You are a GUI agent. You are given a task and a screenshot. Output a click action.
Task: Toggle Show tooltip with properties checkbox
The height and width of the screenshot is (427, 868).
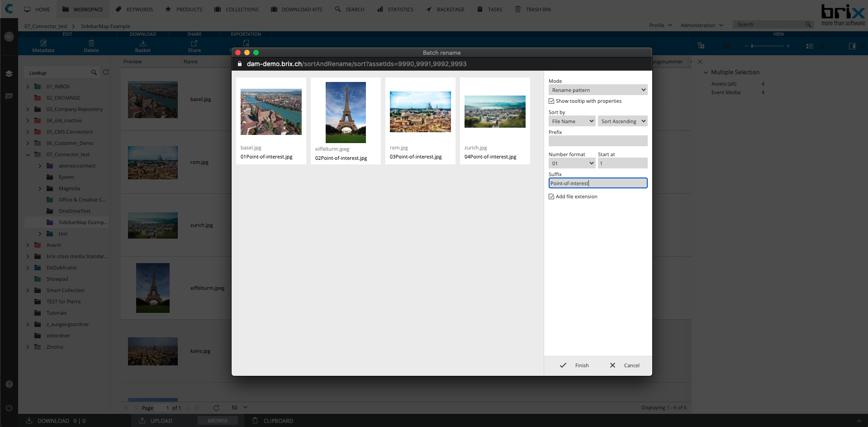point(551,101)
